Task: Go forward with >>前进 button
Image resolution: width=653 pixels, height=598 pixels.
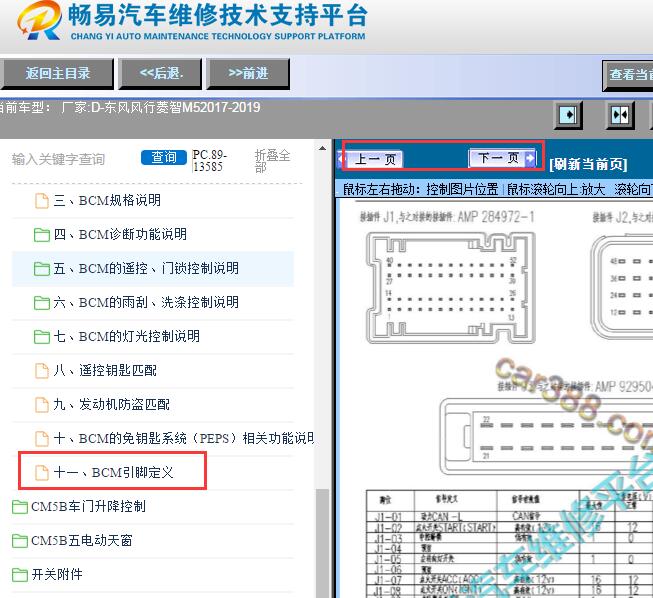Action: 248,74
